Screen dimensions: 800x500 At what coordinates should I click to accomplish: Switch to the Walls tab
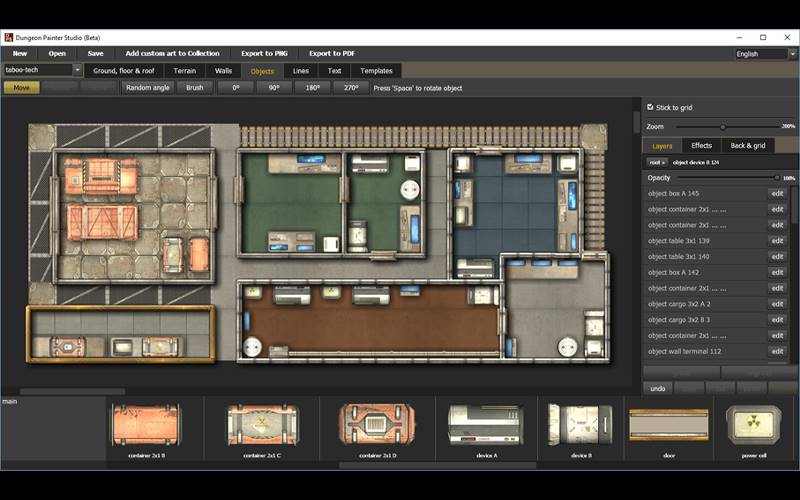point(223,71)
